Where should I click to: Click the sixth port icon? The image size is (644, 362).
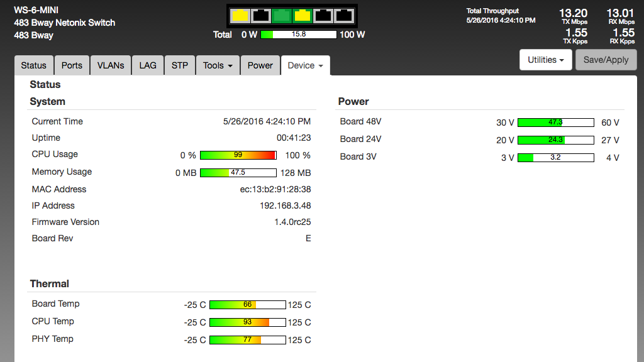pos(344,16)
